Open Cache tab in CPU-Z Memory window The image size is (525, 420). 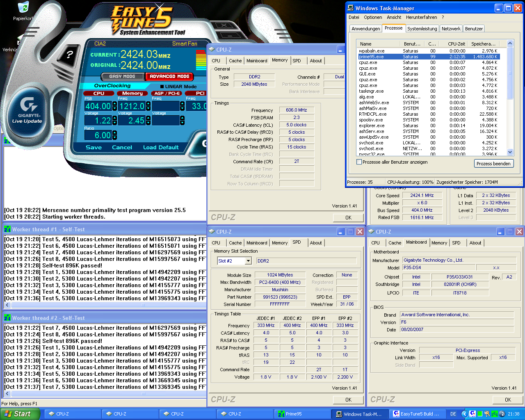[x=235, y=61]
